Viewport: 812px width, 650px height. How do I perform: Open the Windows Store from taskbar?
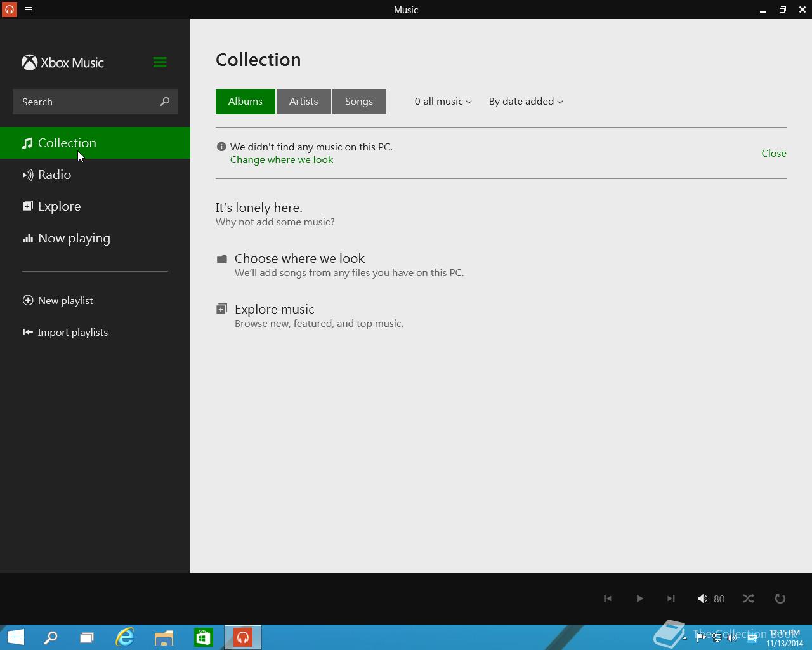203,637
